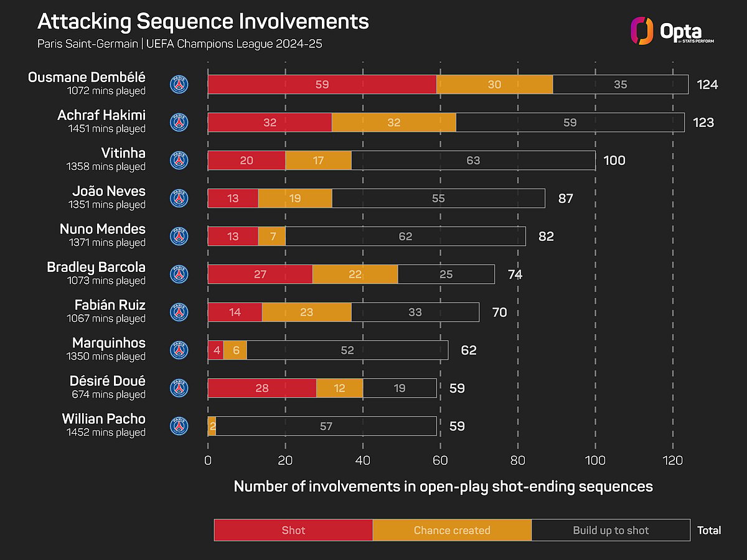
Task: Click Marquinhos' build up segment showing 52
Action: point(347,350)
